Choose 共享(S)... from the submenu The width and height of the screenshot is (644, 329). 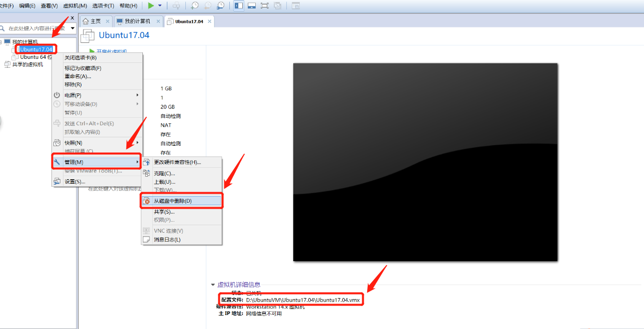click(x=182, y=212)
